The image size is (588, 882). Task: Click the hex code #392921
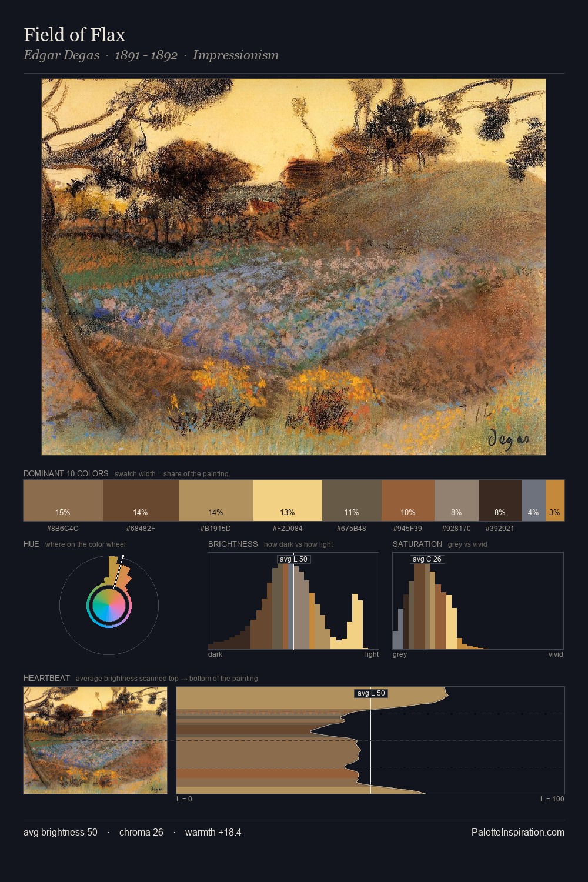(x=500, y=528)
